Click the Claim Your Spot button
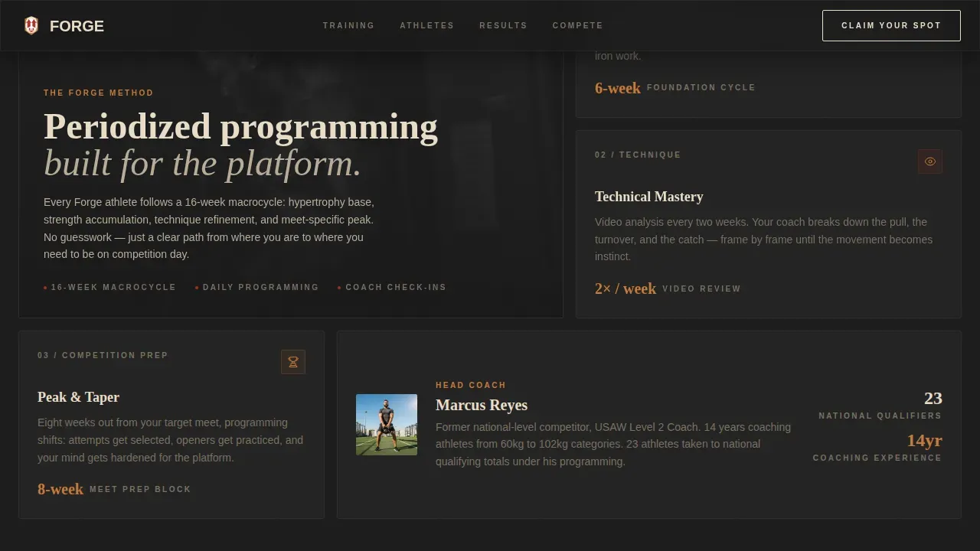 [x=891, y=25]
